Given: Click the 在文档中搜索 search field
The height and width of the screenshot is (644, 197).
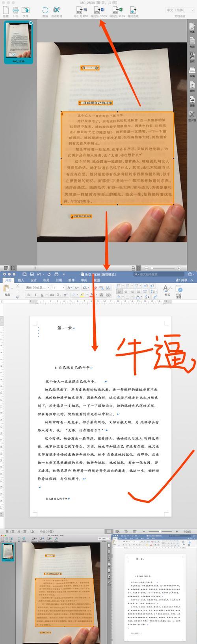Looking at the screenshot, I should [x=160, y=274].
